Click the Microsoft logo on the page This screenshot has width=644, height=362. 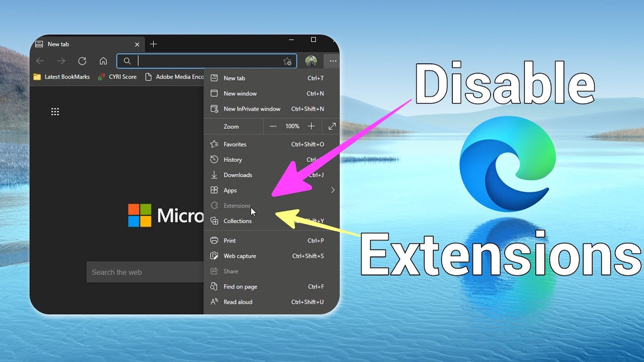tap(166, 215)
